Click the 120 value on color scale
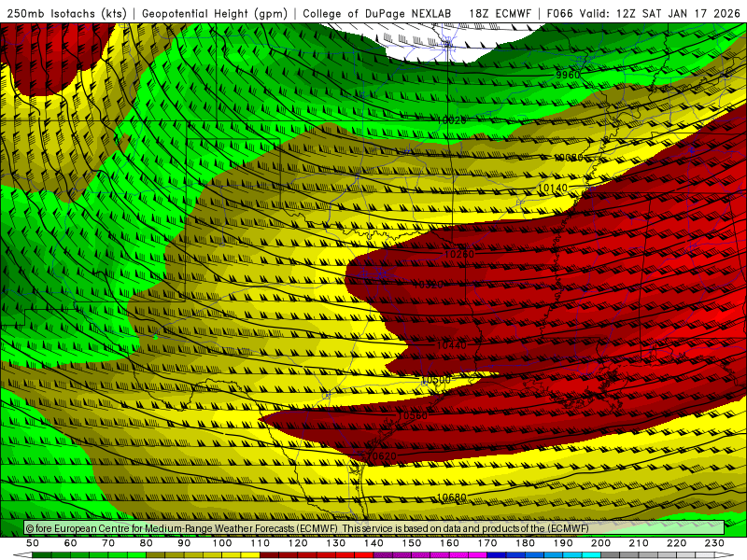Screen dimensions: 747x560 pos(298,543)
